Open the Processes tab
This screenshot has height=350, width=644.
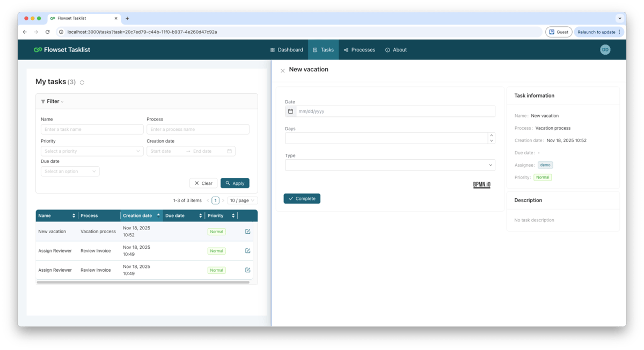coord(360,50)
